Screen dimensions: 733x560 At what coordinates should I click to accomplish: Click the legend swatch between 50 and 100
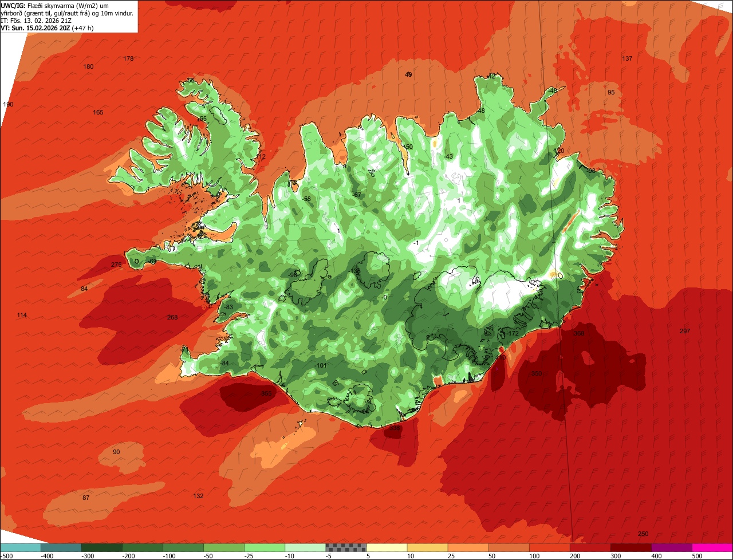[x=509, y=547]
